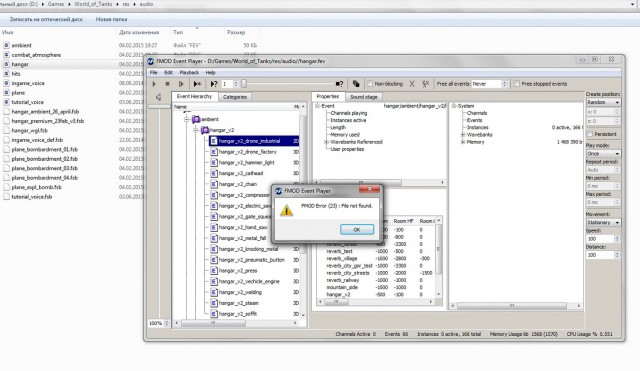Open the File menu

[x=153, y=73]
